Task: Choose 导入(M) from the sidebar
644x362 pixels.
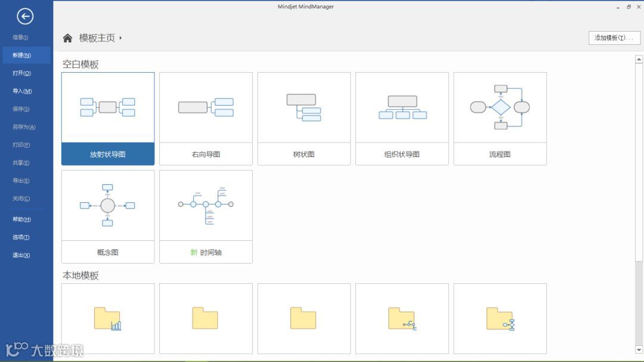Action: pos(22,91)
